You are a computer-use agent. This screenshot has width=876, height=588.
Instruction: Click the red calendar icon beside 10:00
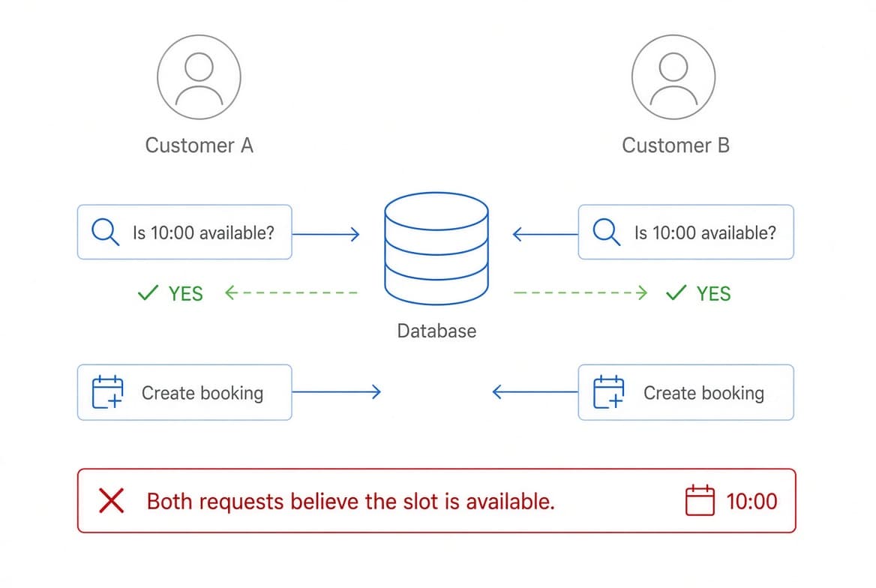700,499
